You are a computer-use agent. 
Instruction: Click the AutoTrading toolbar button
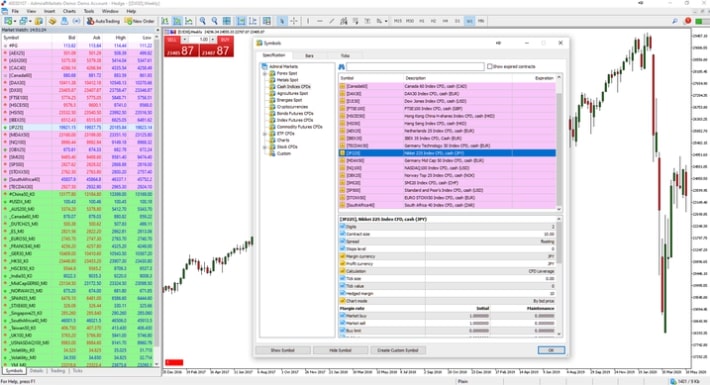(x=103, y=21)
